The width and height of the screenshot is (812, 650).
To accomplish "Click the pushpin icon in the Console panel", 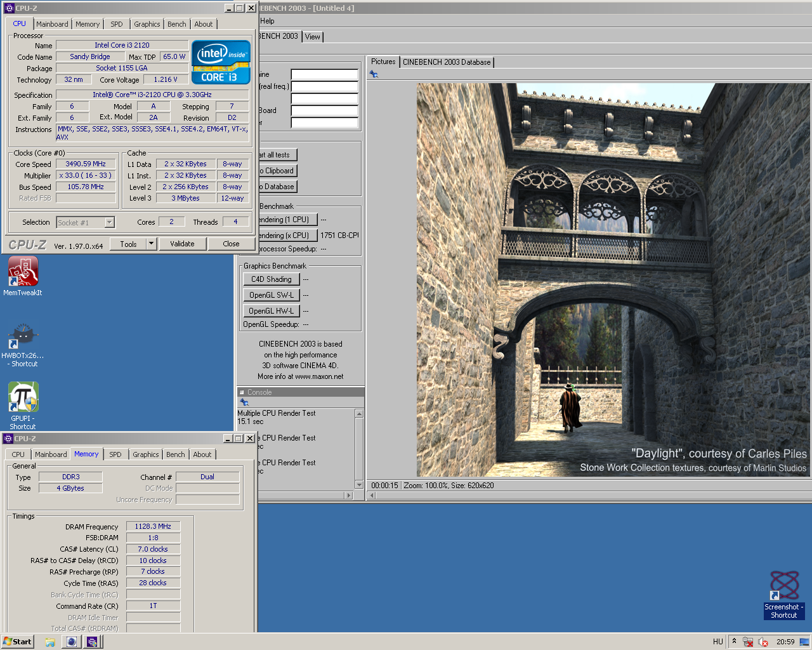I will point(244,402).
